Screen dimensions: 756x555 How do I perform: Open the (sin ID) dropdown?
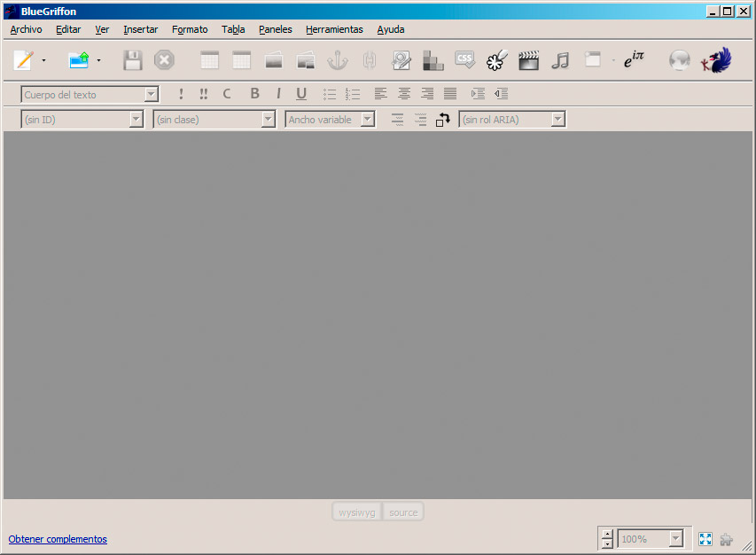pos(82,120)
